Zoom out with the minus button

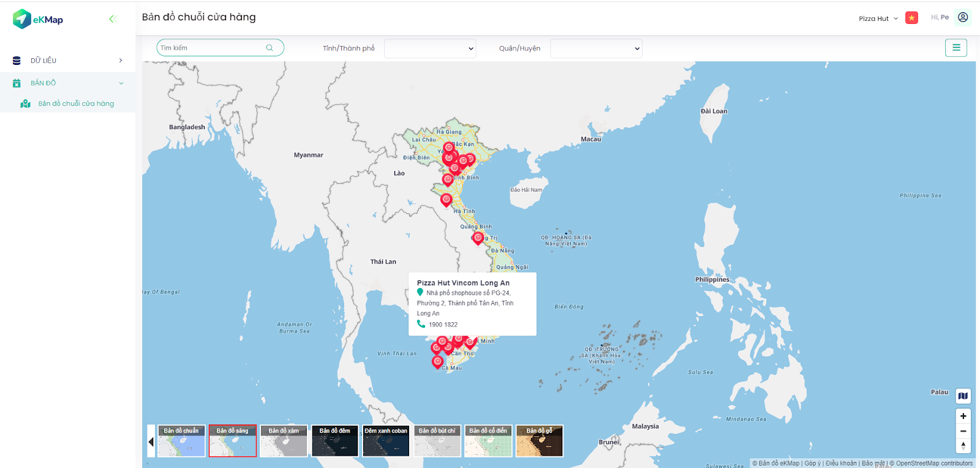963,431
